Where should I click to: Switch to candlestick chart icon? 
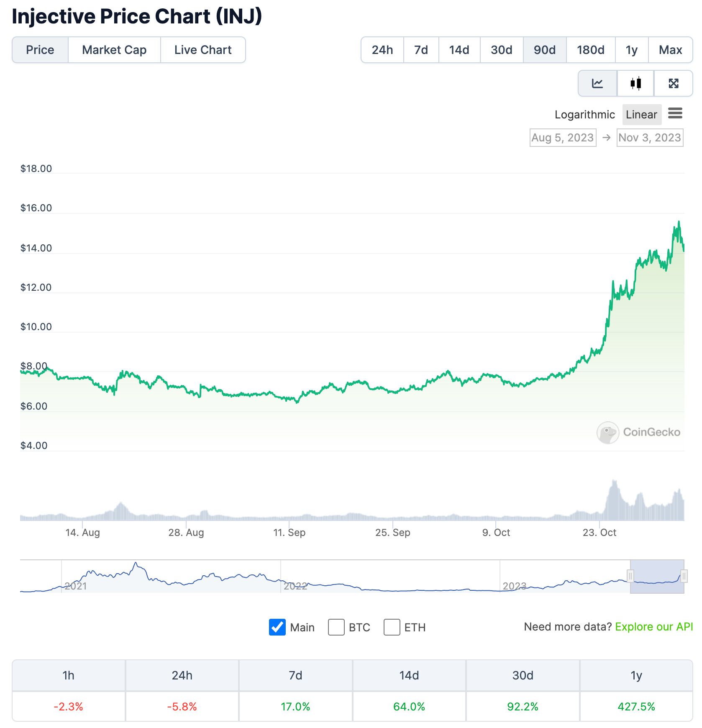(635, 84)
